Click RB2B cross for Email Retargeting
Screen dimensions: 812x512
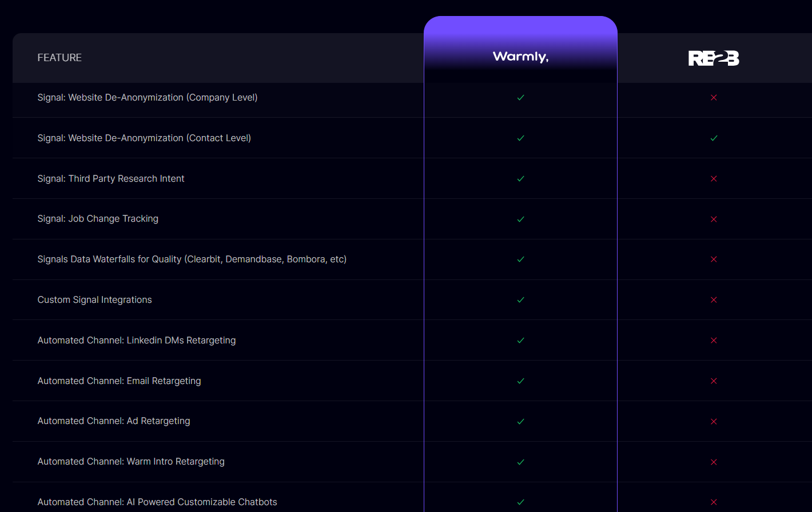(714, 381)
